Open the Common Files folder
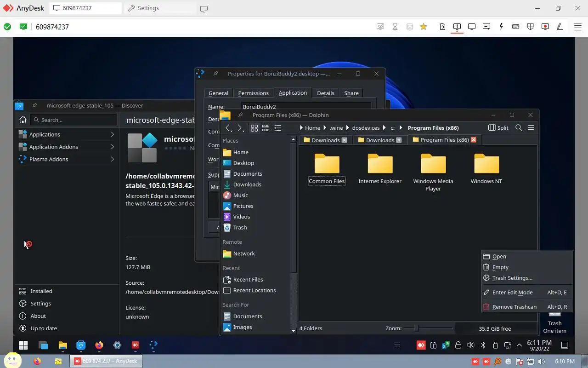 327,169
